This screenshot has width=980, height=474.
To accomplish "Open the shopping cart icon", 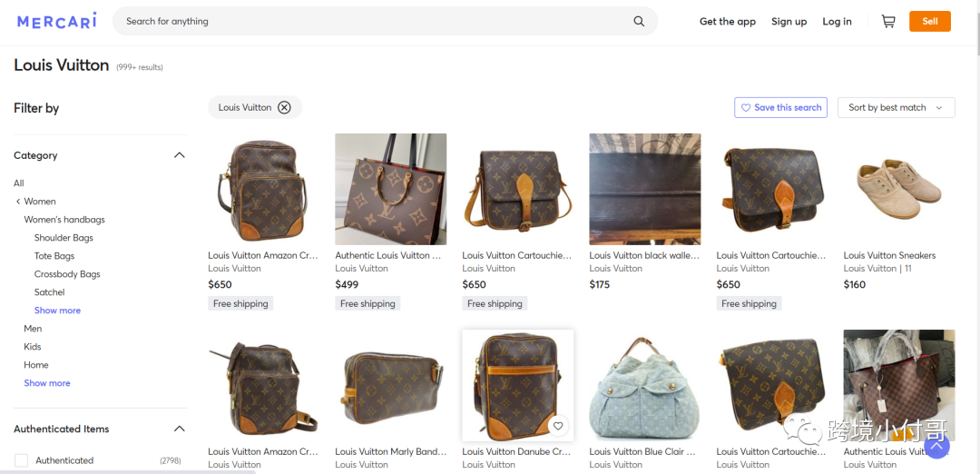I will [x=888, y=21].
